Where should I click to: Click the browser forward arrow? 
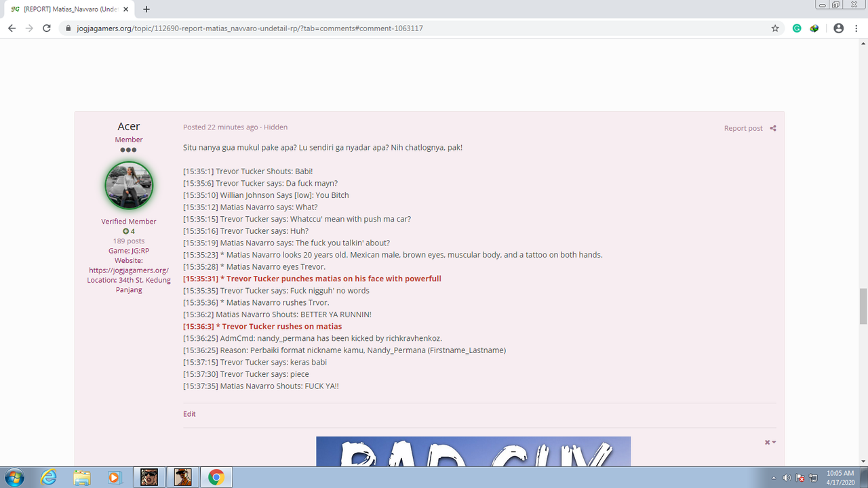click(29, 28)
